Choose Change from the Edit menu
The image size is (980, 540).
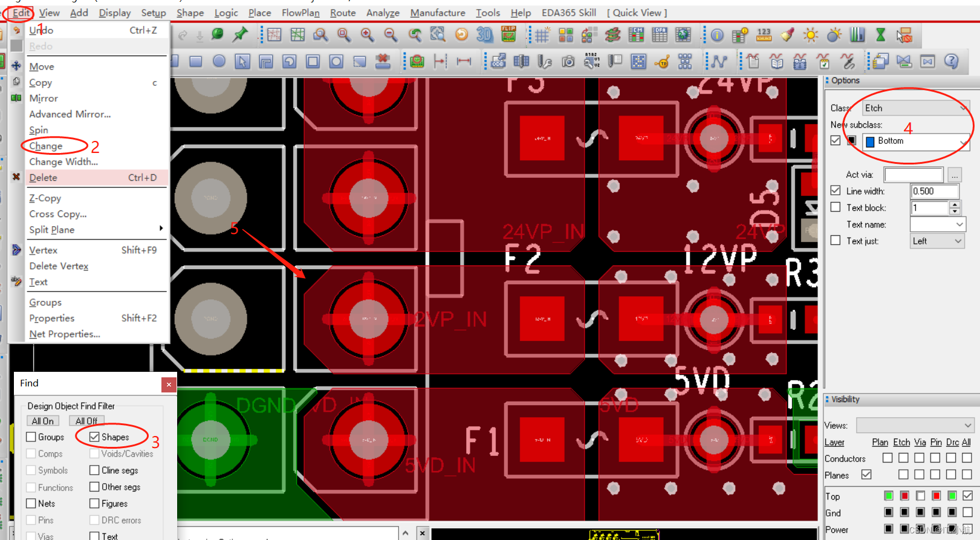46,146
